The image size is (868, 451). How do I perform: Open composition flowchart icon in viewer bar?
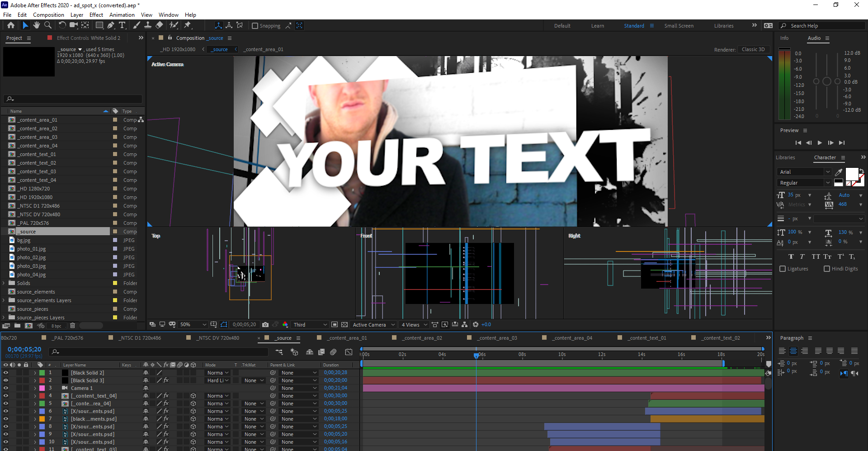[x=464, y=325]
